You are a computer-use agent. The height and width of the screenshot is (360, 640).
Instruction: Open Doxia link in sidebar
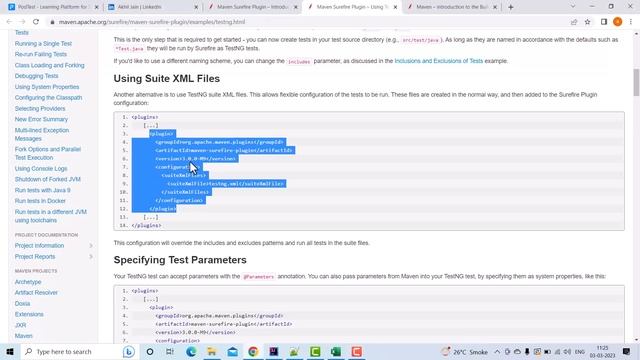(x=22, y=304)
